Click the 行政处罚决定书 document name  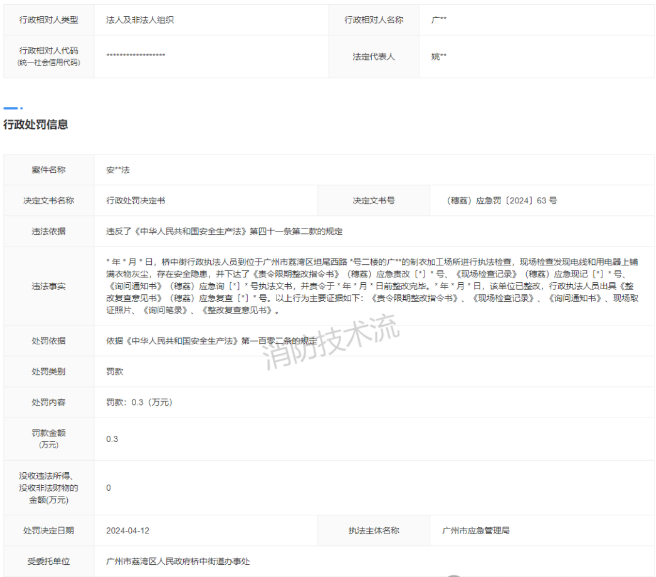(136, 200)
